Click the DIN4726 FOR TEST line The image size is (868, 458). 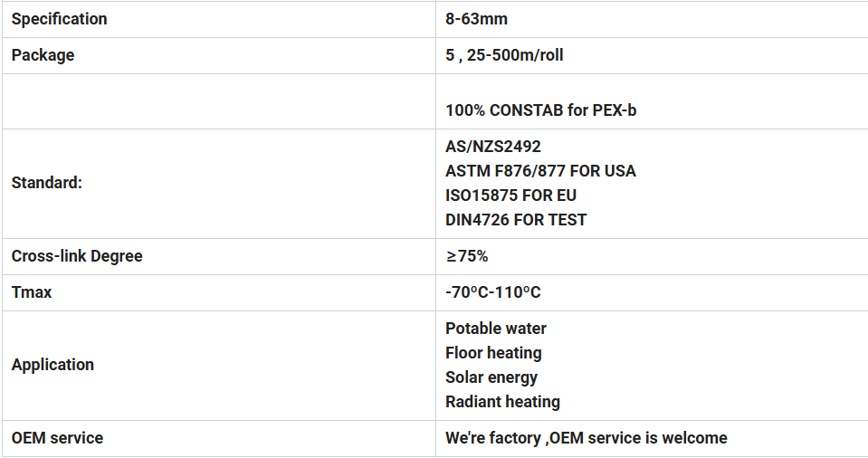(516, 220)
